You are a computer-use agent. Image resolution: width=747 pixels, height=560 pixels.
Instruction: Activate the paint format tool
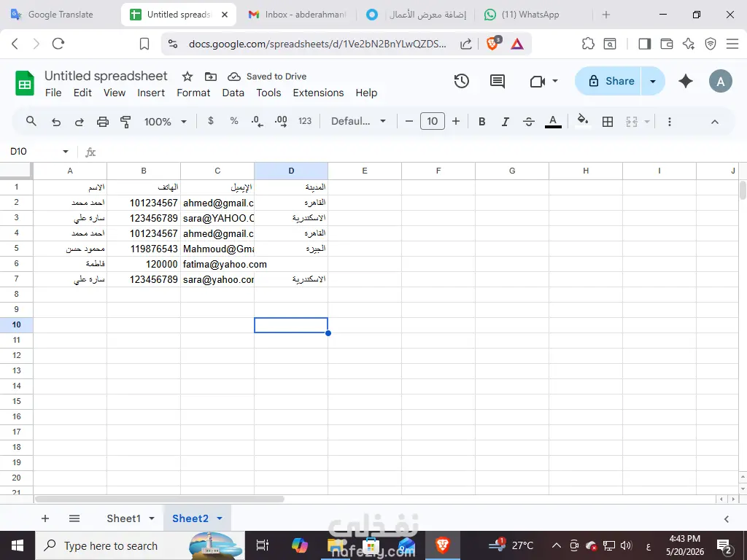point(125,122)
